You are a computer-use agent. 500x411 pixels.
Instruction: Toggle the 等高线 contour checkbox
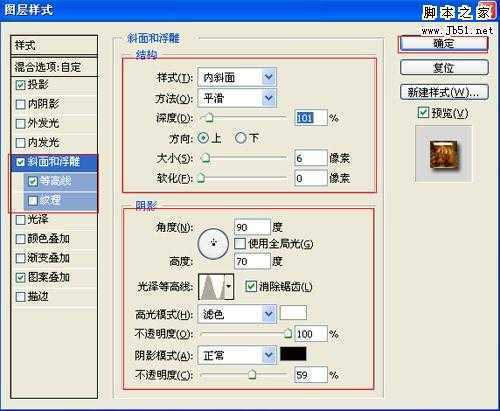tap(33, 181)
